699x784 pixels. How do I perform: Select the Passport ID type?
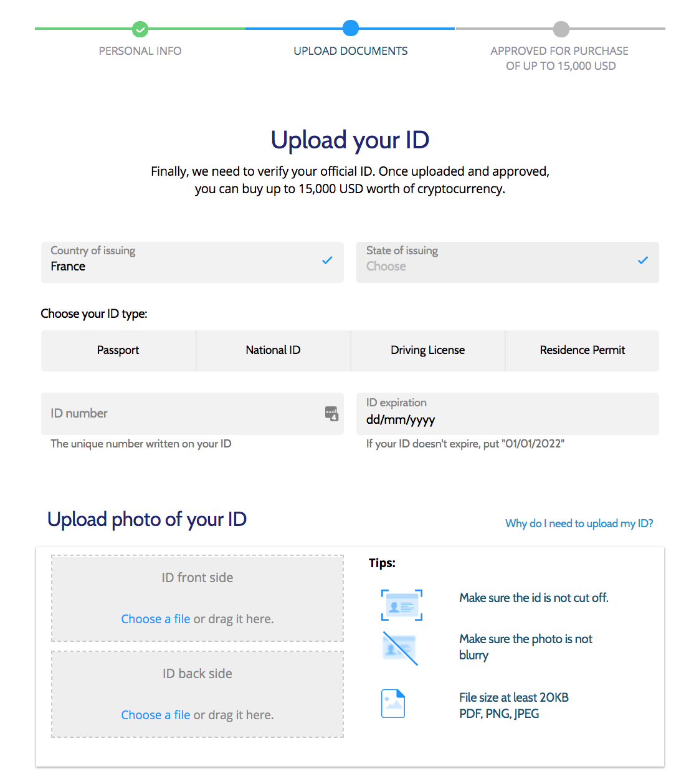click(118, 350)
